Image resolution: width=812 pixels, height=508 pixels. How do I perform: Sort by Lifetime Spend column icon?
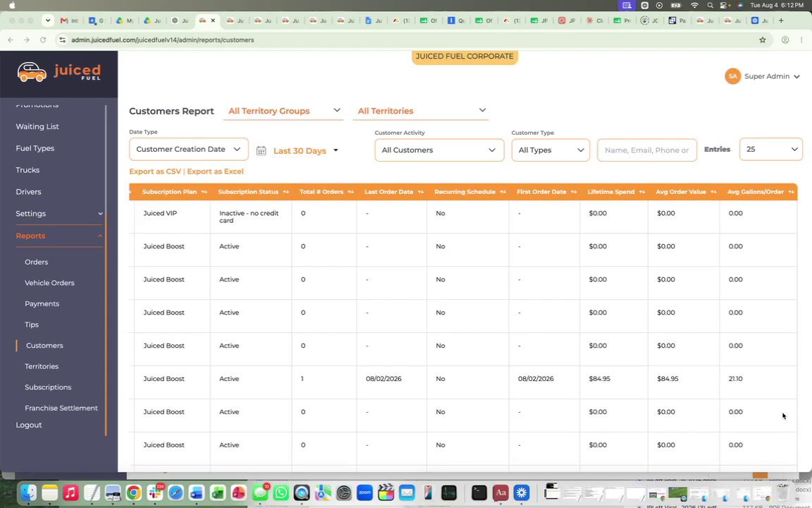[x=642, y=192]
